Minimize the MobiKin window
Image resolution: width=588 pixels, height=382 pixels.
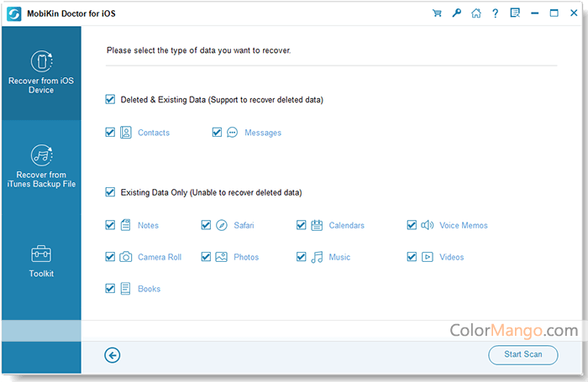(x=535, y=13)
